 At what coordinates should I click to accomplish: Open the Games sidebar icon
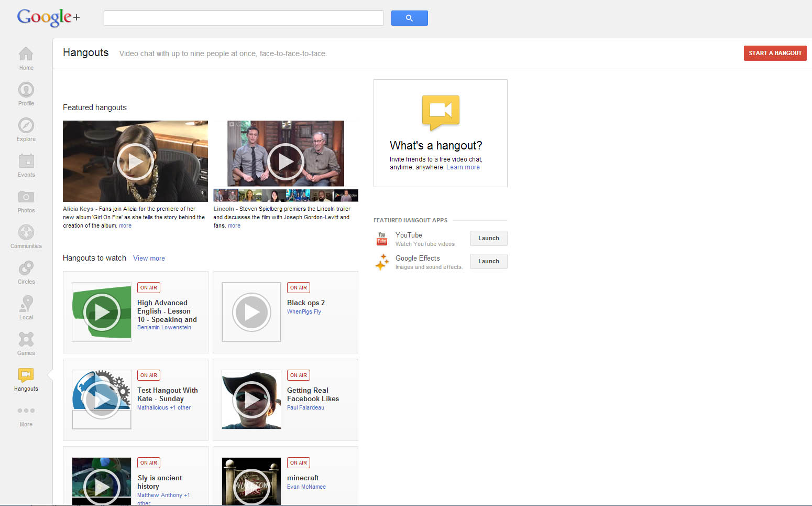point(26,339)
